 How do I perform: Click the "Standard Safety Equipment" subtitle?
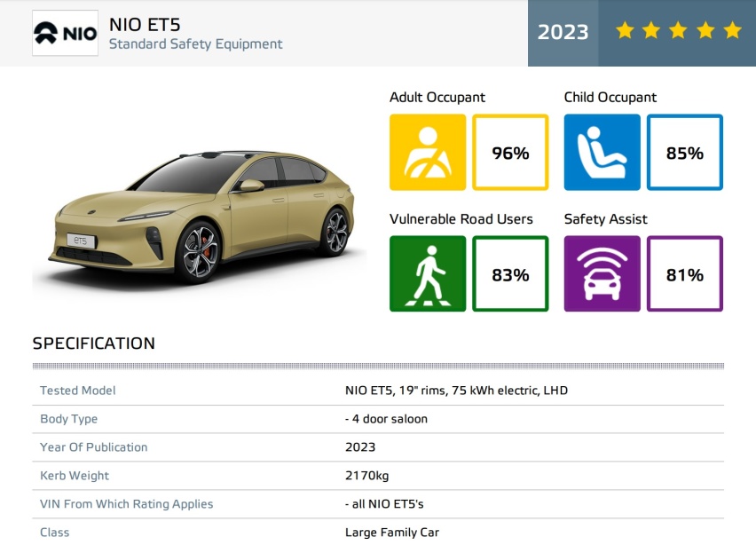pyautogui.click(x=196, y=44)
